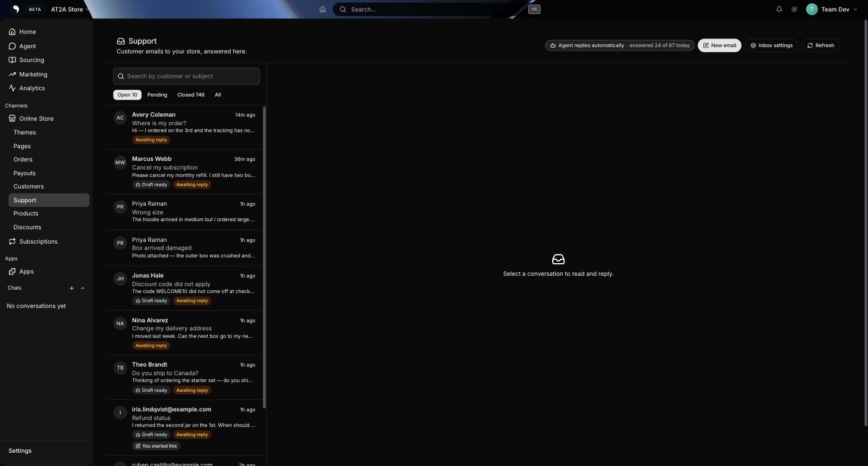The width and height of the screenshot is (868, 466).
Task: Open Nina Alvarez's Change my delivery address email
Action: 184,333
